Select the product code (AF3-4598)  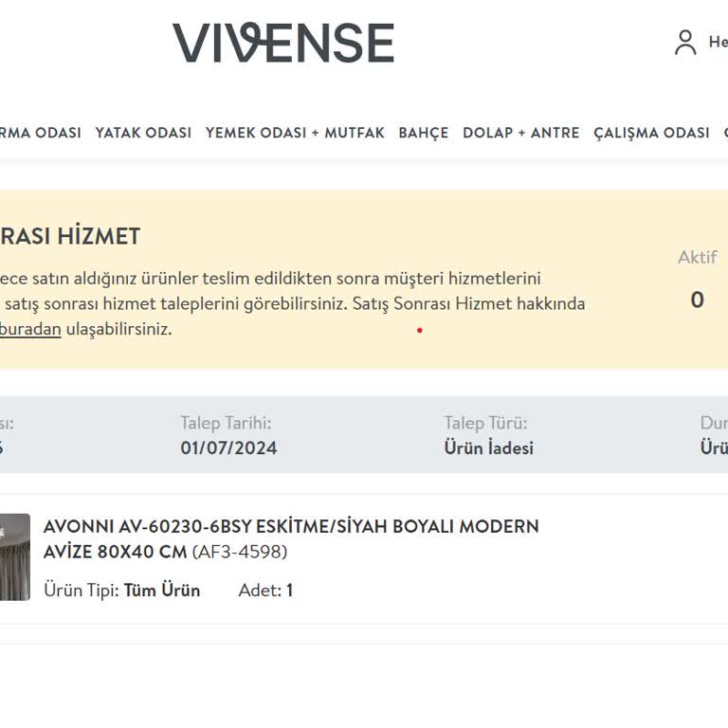[240, 552]
